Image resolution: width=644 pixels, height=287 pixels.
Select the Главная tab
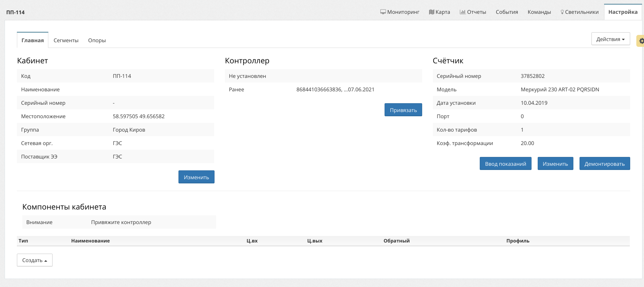pos(33,40)
